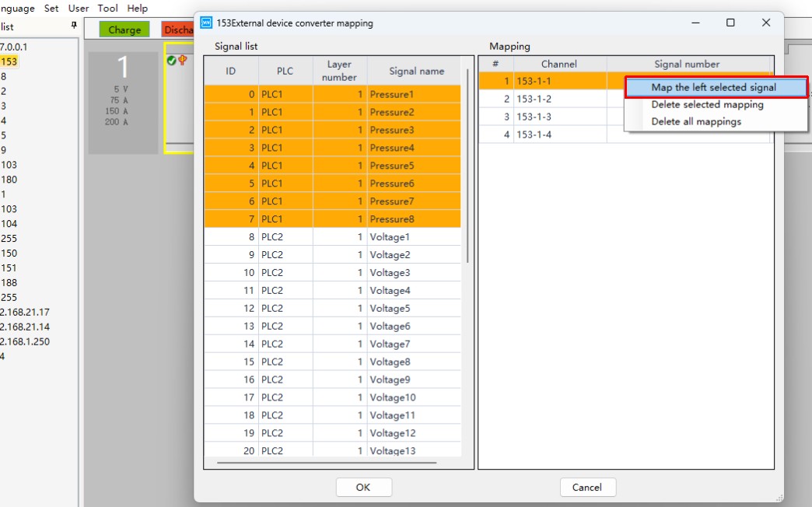Screen dimensions: 812x507
Task: Select mapping channel 153-1-3 row
Action: point(544,117)
